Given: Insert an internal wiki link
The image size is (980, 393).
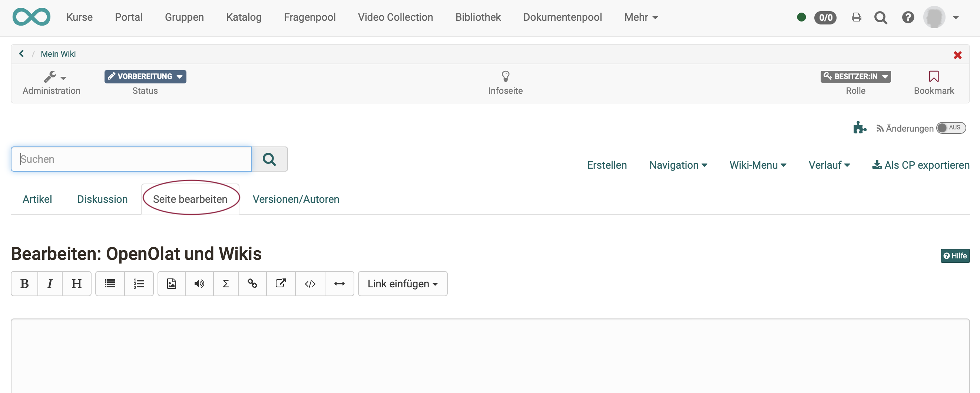Looking at the screenshot, I should click(252, 283).
